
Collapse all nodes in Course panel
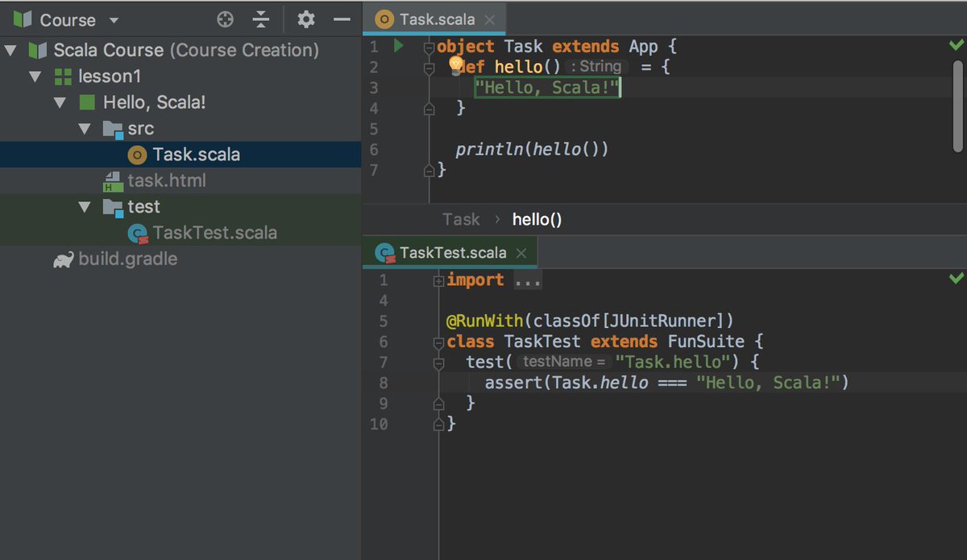click(260, 19)
